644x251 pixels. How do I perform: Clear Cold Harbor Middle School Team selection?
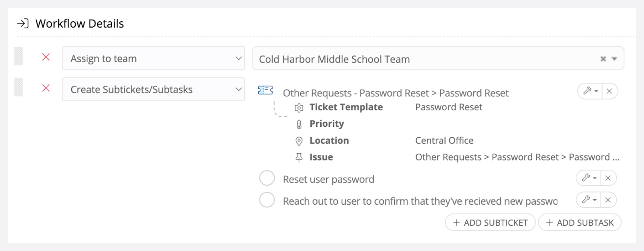tap(603, 59)
